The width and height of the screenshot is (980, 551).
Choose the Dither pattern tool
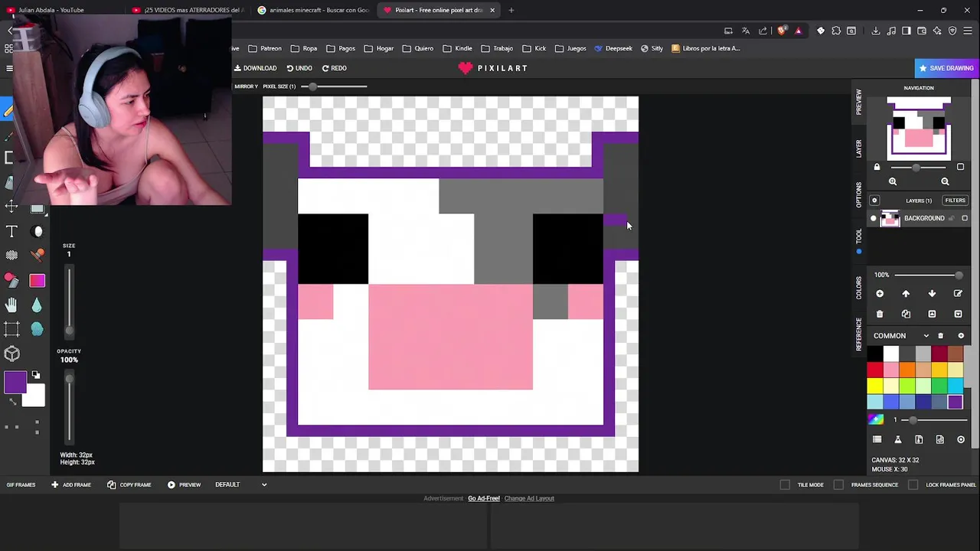point(11,255)
